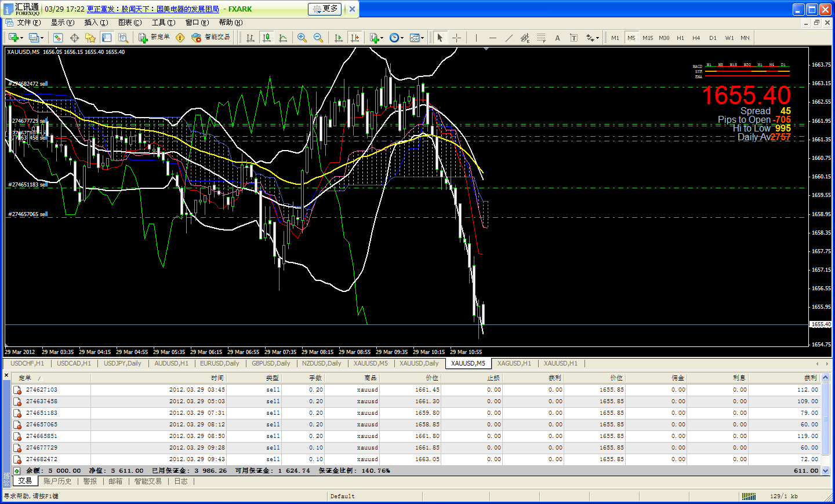Click the 新定单 new order button
The image size is (835, 504).
(154, 38)
